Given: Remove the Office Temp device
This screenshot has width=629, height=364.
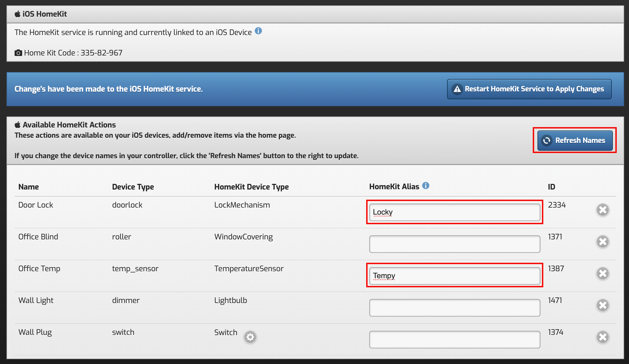Looking at the screenshot, I should [603, 274].
